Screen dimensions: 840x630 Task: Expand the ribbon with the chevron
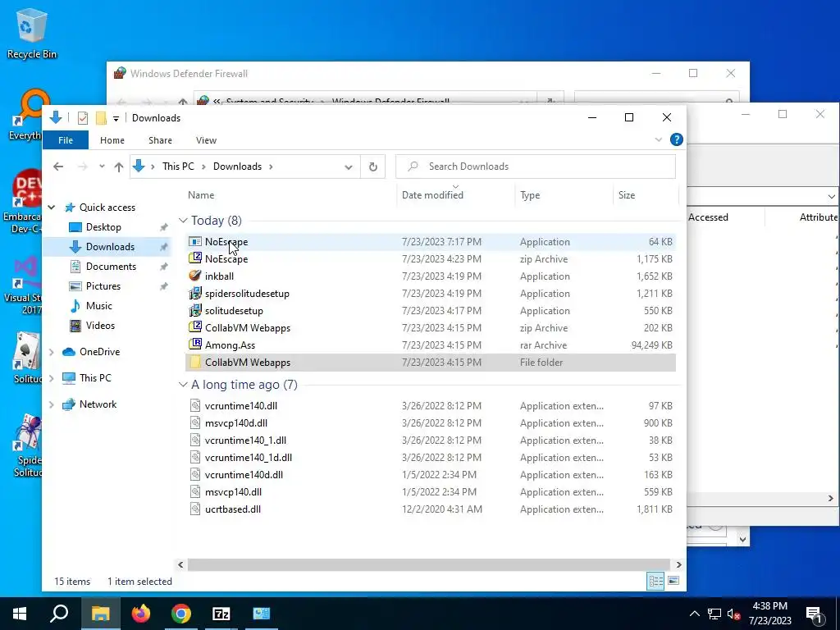pyautogui.click(x=659, y=139)
